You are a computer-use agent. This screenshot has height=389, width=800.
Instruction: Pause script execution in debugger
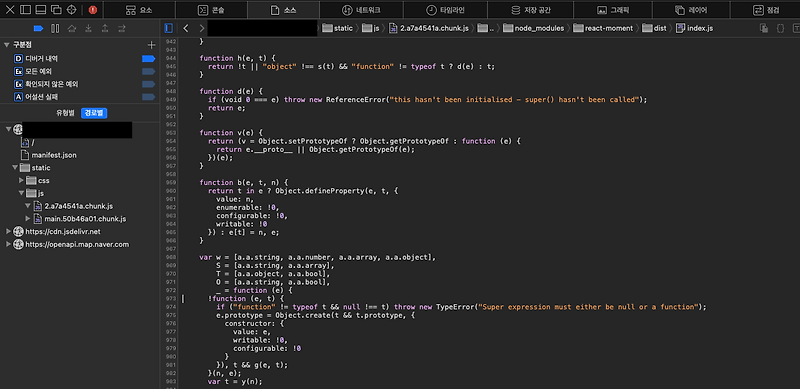[55, 28]
